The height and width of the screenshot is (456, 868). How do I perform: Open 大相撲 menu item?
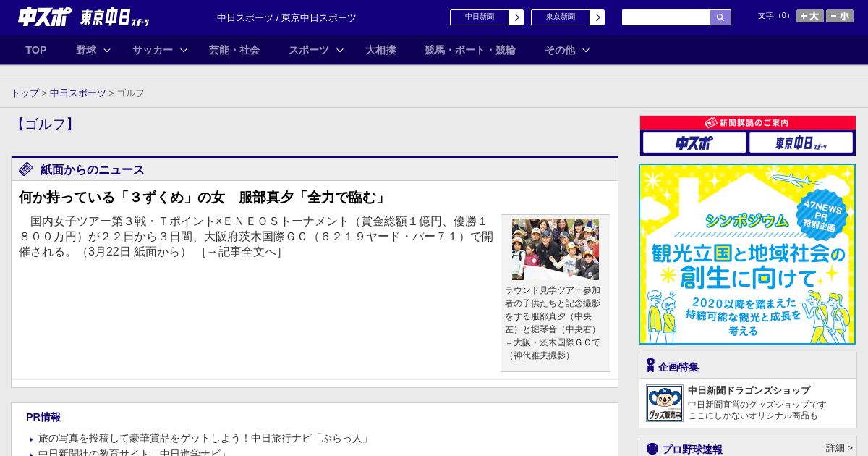[x=380, y=50]
